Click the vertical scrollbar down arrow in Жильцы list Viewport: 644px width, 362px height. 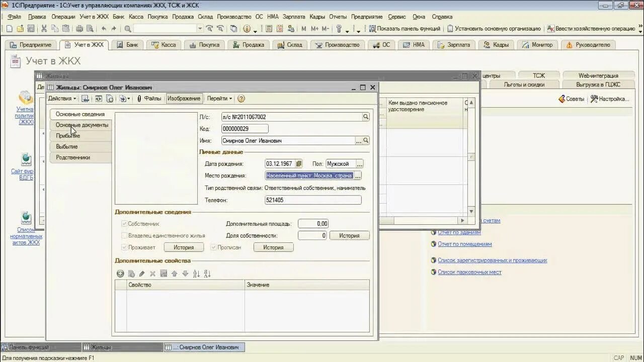pyautogui.click(x=471, y=212)
